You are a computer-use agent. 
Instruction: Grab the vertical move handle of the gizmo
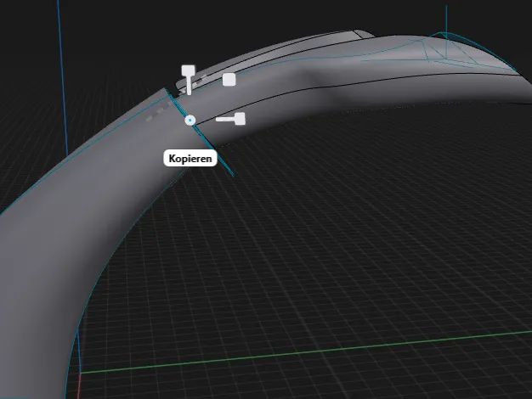(x=189, y=80)
